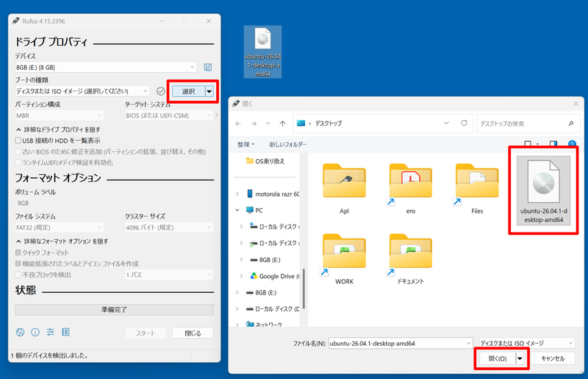Click the 選択 button in Rufus
Image resolution: width=588 pixels, height=379 pixels.
coord(189,91)
